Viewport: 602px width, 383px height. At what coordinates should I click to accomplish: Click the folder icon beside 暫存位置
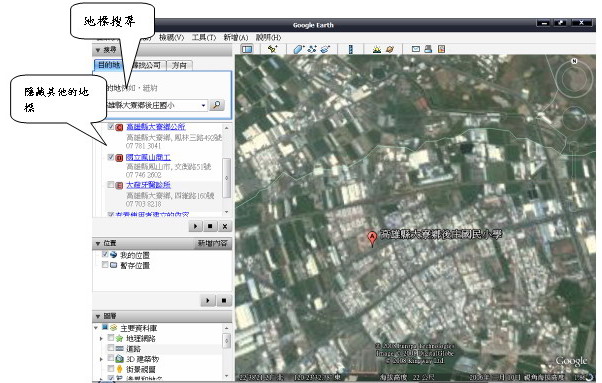114,265
